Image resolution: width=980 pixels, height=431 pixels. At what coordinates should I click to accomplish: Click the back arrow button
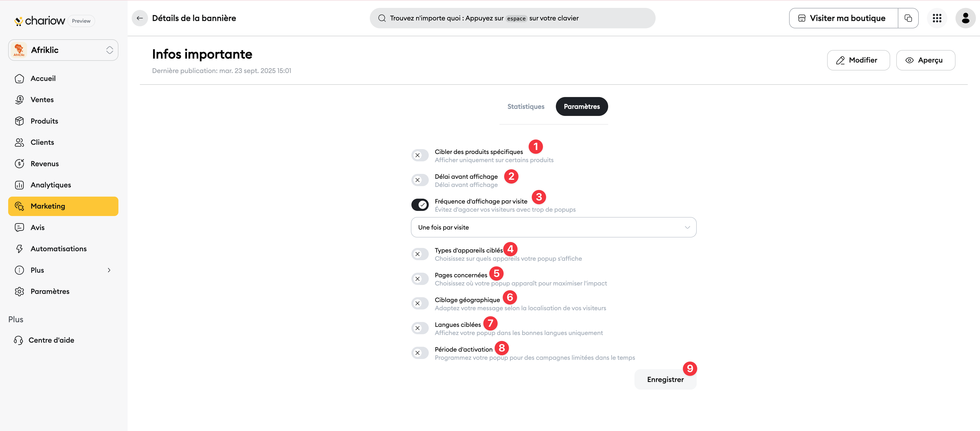click(x=140, y=18)
